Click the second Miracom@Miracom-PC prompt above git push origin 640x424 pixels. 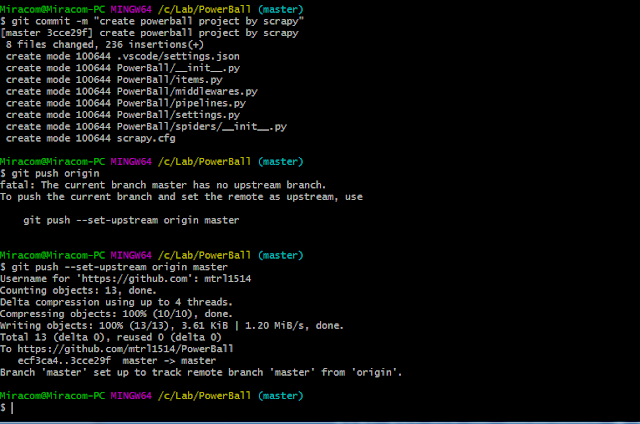tap(151, 162)
